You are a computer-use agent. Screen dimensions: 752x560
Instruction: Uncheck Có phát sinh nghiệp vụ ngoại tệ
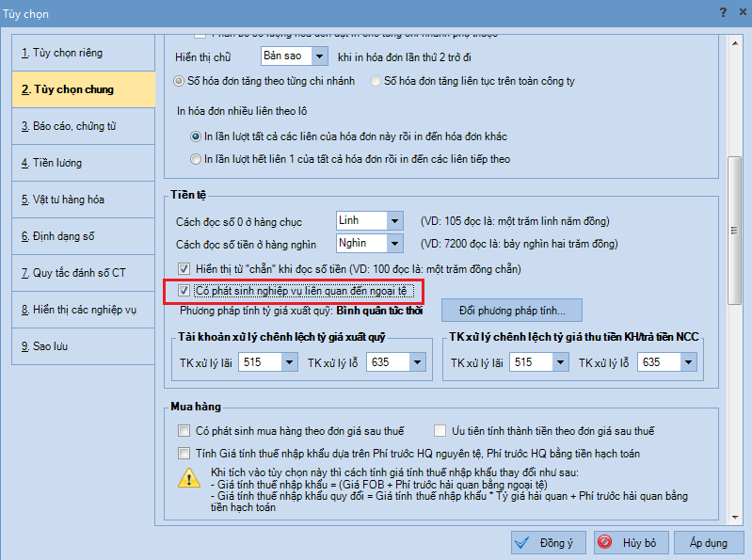tap(184, 291)
